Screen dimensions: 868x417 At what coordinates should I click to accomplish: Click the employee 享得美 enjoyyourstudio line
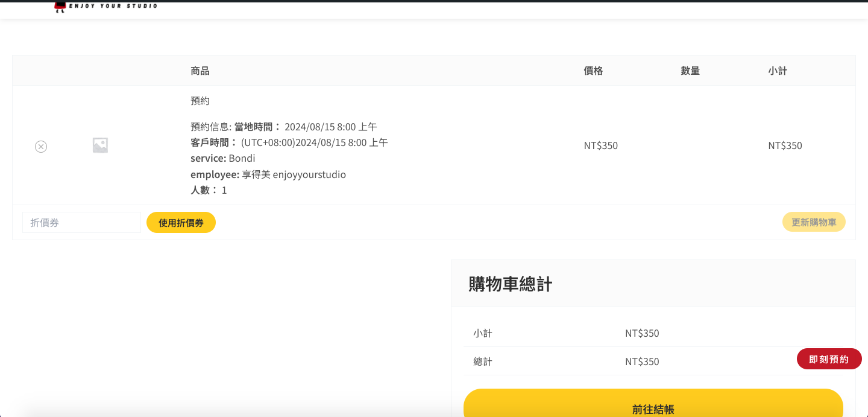pyautogui.click(x=268, y=174)
